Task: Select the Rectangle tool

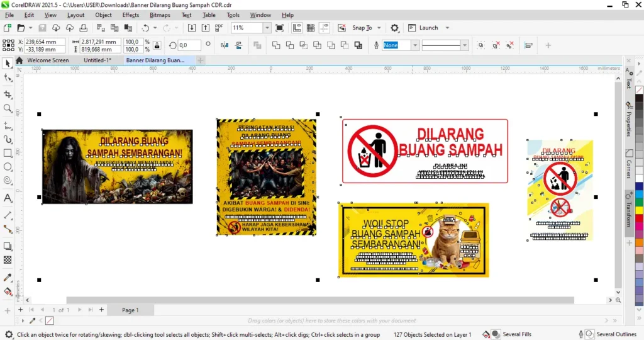Action: coord(8,153)
